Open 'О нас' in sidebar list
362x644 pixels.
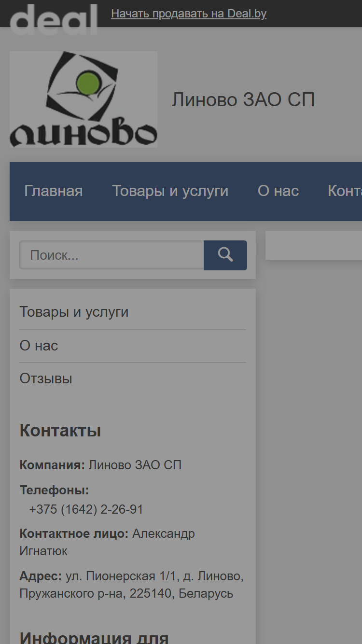click(x=39, y=346)
